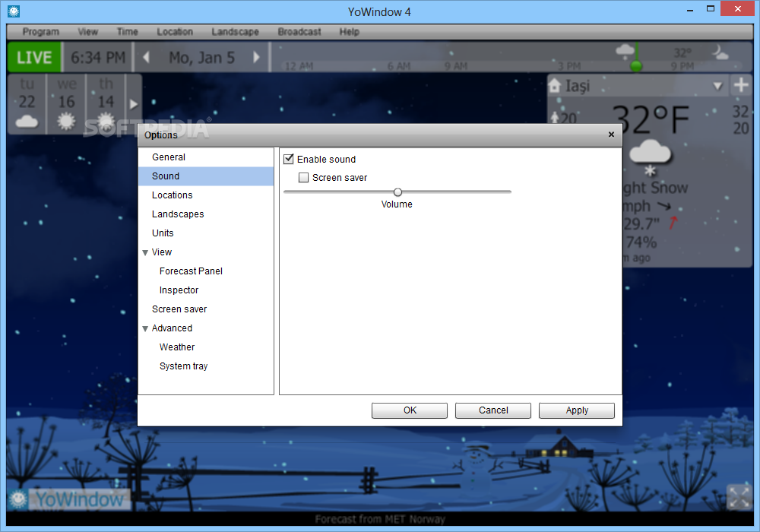Open the Program menu

point(41,31)
